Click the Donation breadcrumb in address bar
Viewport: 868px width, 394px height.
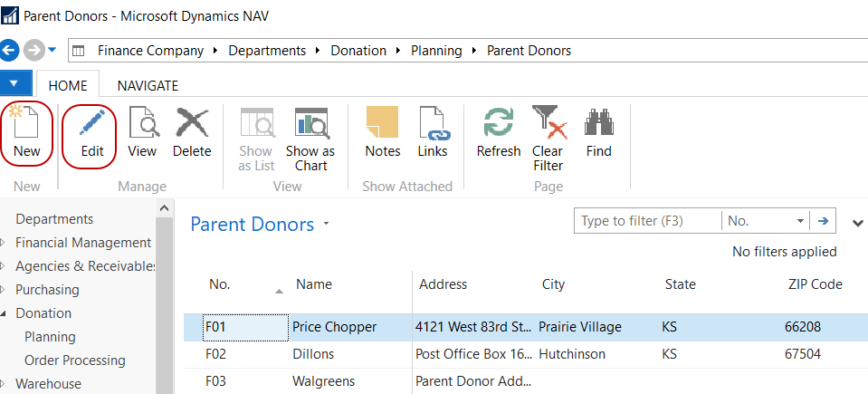(358, 51)
